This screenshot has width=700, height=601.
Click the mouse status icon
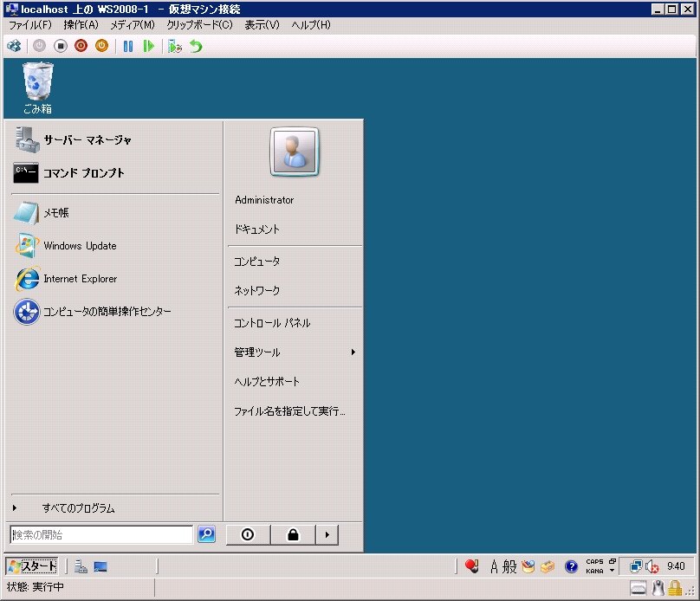[658, 588]
